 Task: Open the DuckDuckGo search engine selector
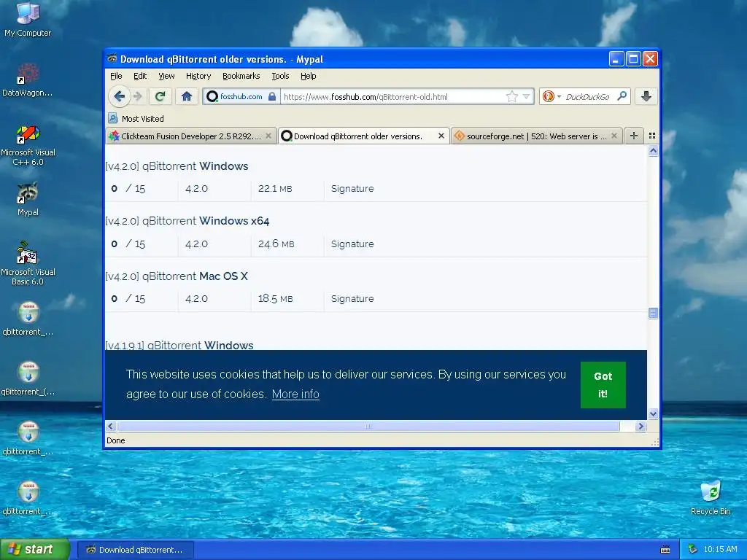(x=551, y=97)
